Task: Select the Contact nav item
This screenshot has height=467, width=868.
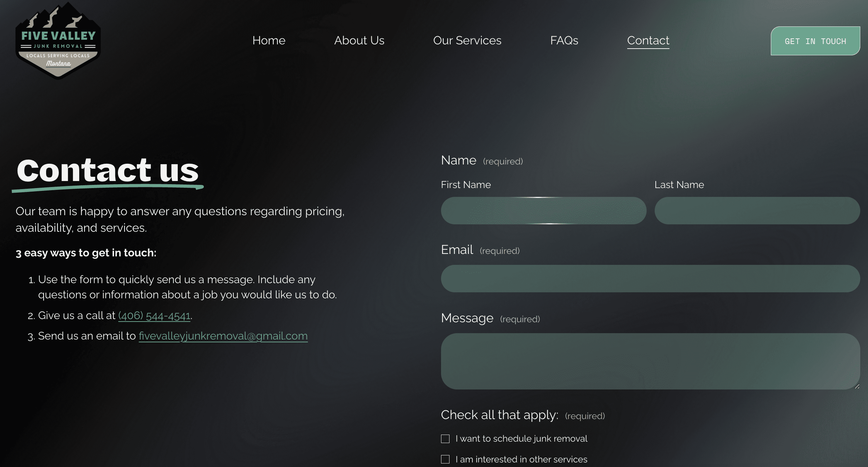Action: click(648, 41)
